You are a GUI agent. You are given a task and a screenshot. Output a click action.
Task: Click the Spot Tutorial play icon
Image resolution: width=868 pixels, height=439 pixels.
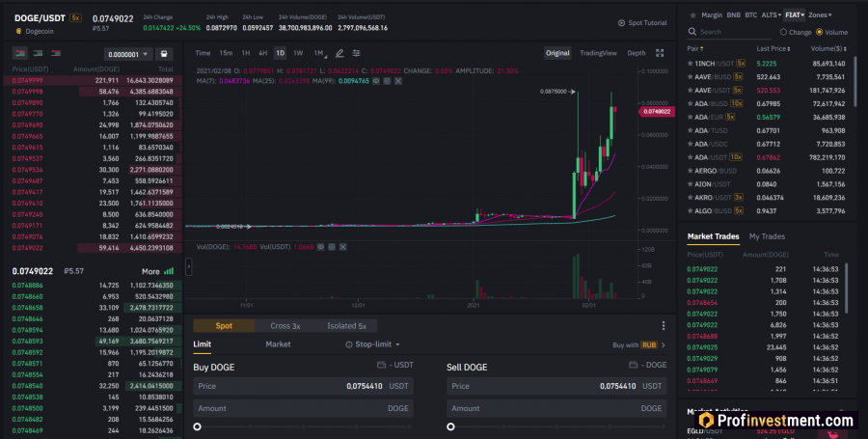[x=622, y=23]
